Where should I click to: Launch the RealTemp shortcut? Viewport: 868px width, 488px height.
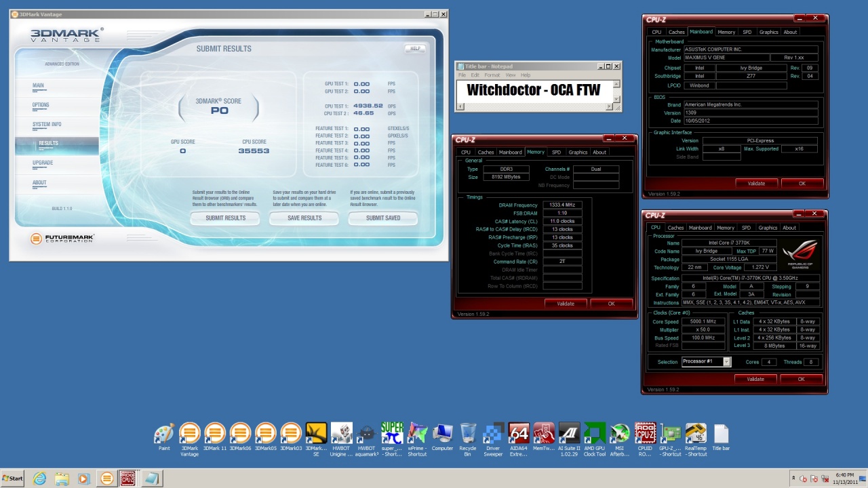point(695,434)
